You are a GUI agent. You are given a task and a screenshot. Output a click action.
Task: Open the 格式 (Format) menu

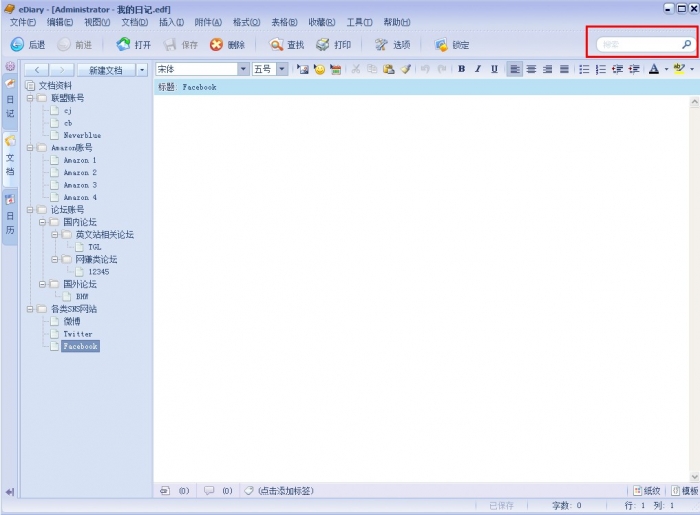(x=246, y=22)
